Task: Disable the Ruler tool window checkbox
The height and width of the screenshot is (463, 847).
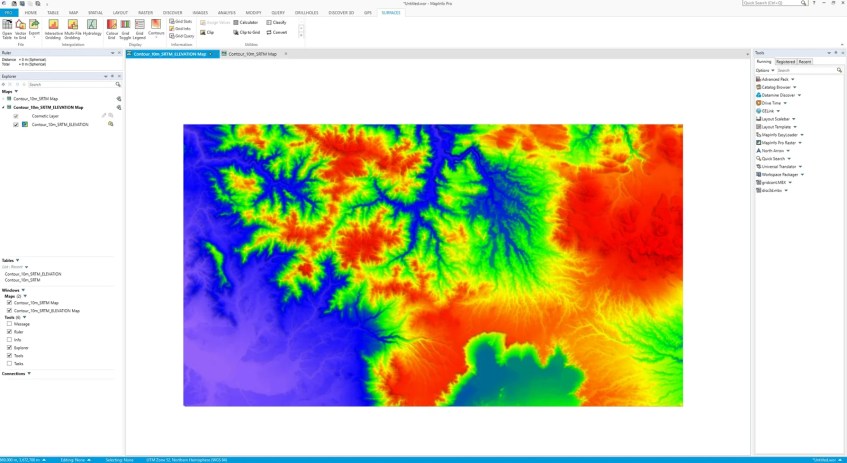Action: (x=9, y=332)
